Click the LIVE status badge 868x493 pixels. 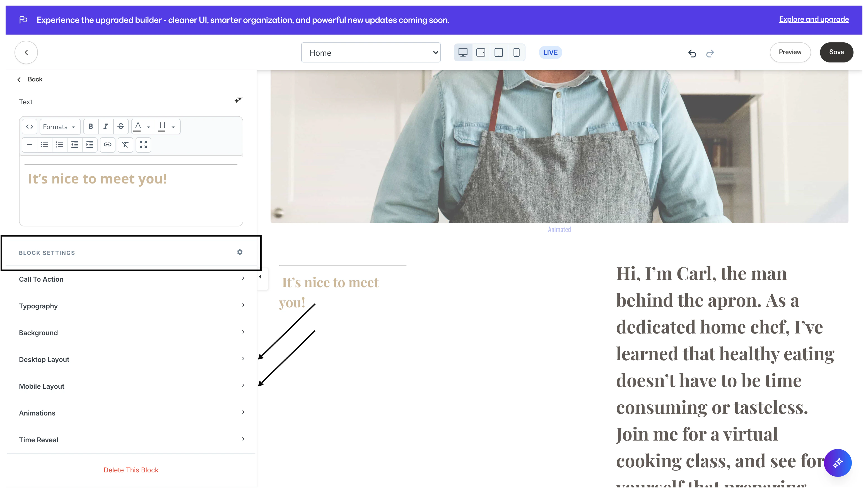(x=550, y=52)
